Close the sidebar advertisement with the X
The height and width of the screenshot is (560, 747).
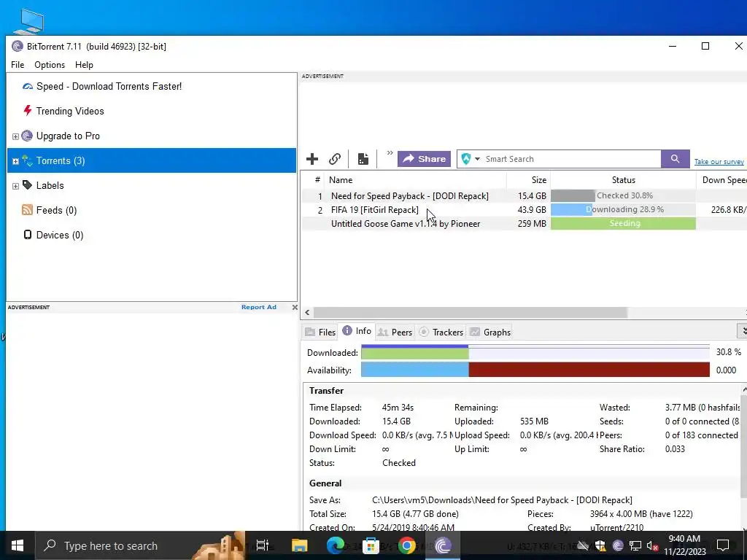coord(295,307)
